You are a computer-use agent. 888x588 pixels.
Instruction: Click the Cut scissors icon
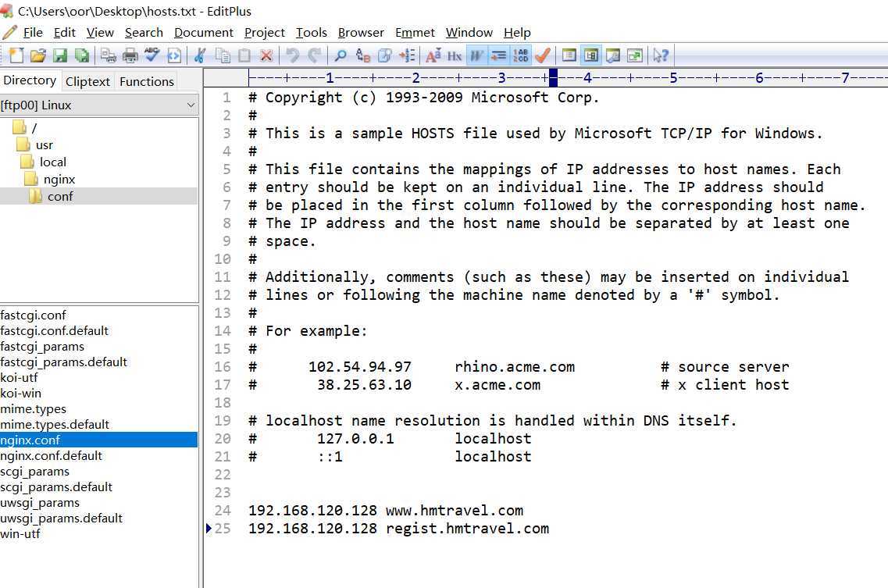click(199, 55)
